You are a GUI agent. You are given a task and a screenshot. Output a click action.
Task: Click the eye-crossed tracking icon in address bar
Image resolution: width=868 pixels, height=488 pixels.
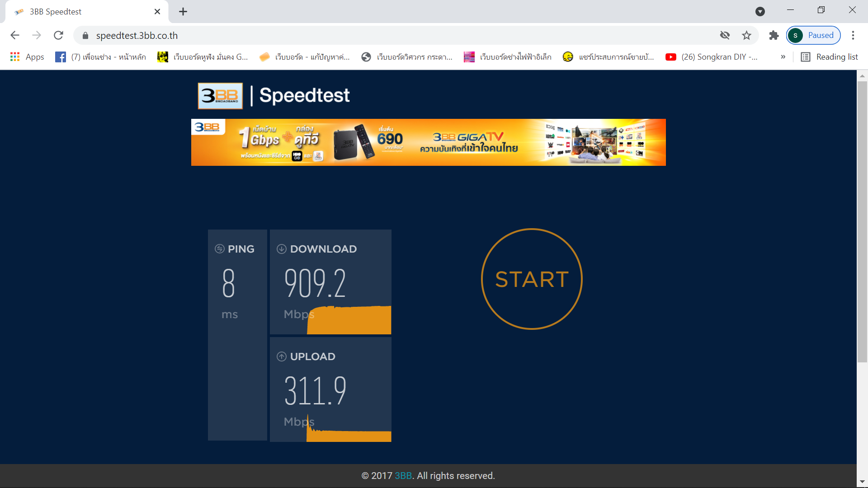pyautogui.click(x=725, y=35)
